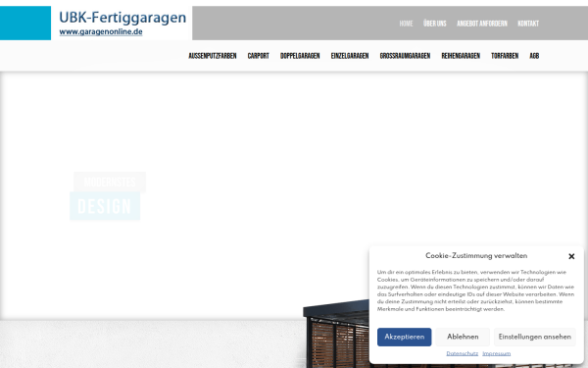Click the Ablehnen button
This screenshot has width=588, height=368.
463,337
